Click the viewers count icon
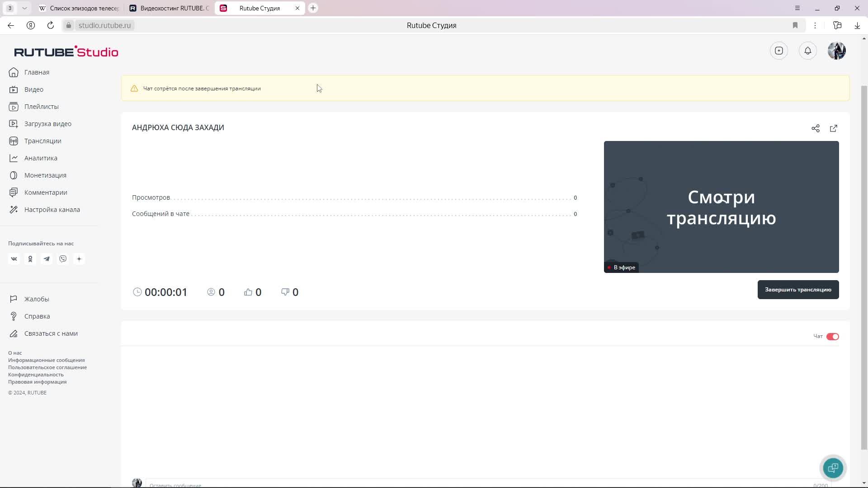868x488 pixels. 211,292
